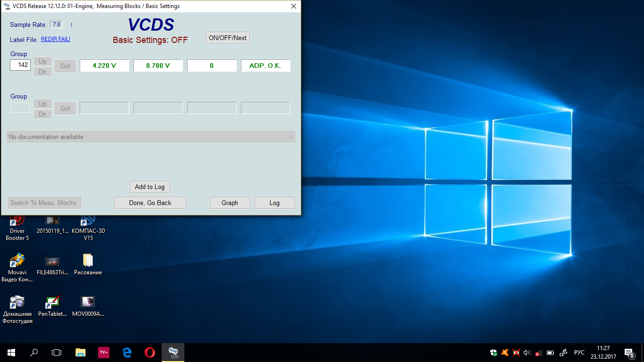Open the Windows Start menu
The width and height of the screenshot is (644, 362).
tap(11, 352)
